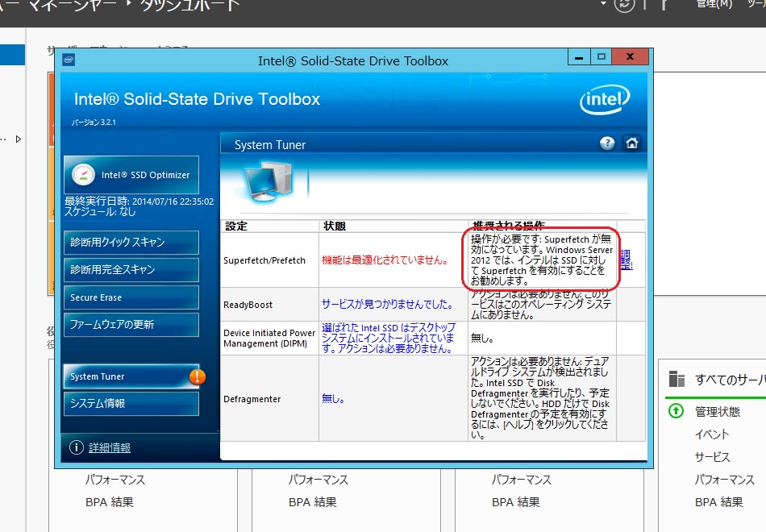Open ファームウェアの更新

tap(131, 325)
